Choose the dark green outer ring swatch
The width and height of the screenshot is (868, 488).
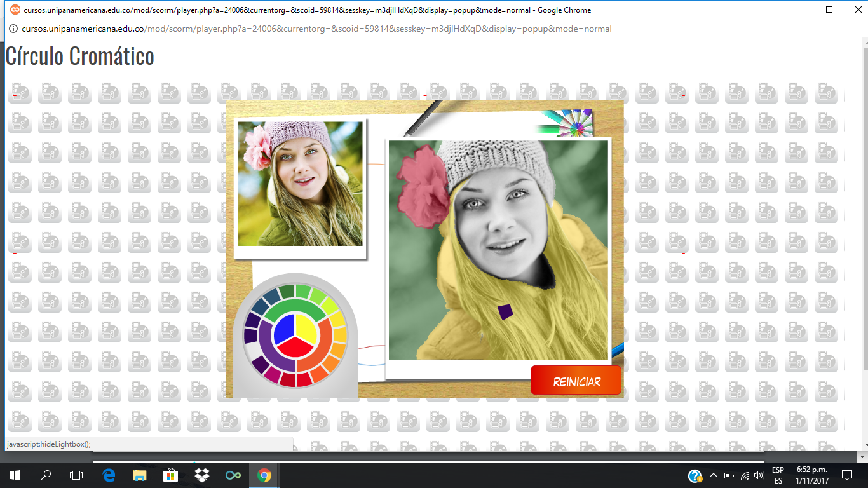287,291
